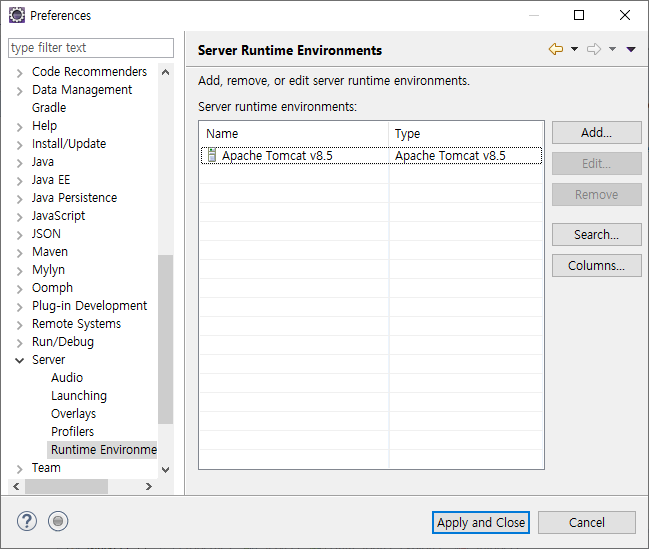This screenshot has width=649, height=549.
Task: Expand the Code Recommenders node
Action: tap(19, 73)
